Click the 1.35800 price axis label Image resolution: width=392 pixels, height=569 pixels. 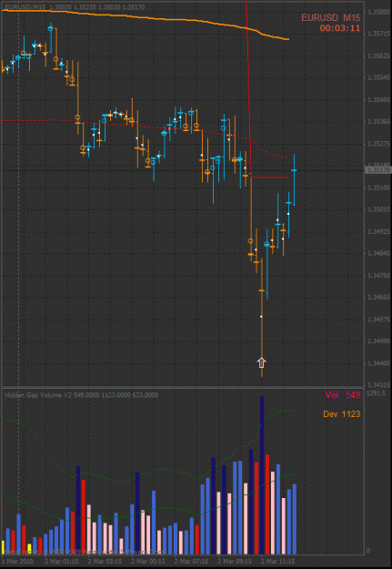[x=377, y=12]
